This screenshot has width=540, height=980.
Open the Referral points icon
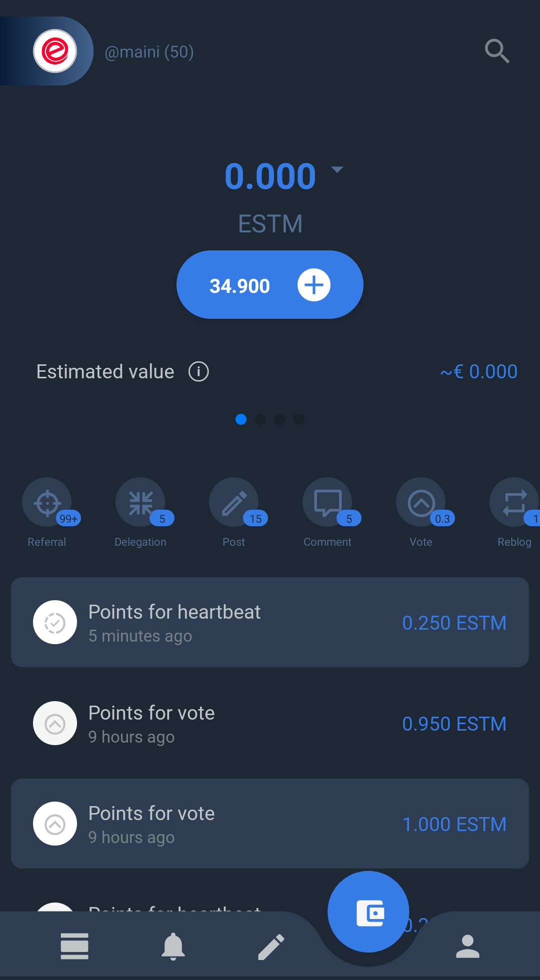pos(47,503)
